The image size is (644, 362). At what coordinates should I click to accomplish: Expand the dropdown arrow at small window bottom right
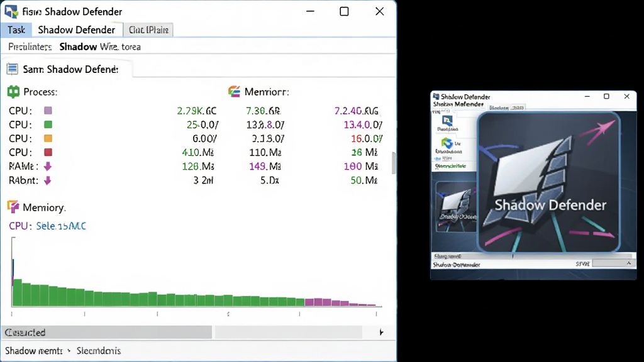click(x=628, y=263)
